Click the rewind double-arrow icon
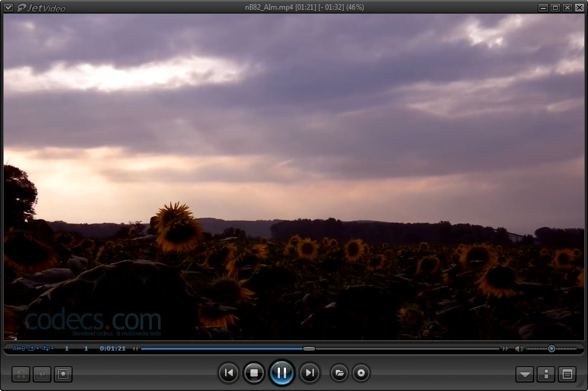The image size is (588, 391). click(136, 348)
